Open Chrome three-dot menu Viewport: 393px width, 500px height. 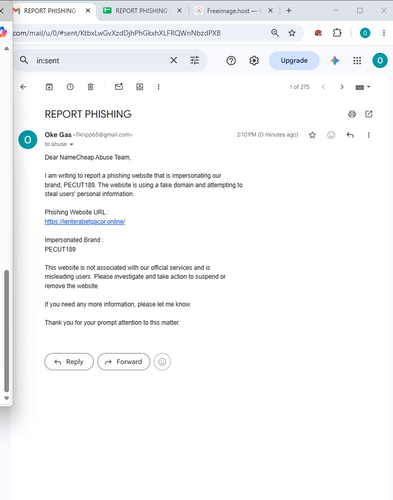coord(384,33)
